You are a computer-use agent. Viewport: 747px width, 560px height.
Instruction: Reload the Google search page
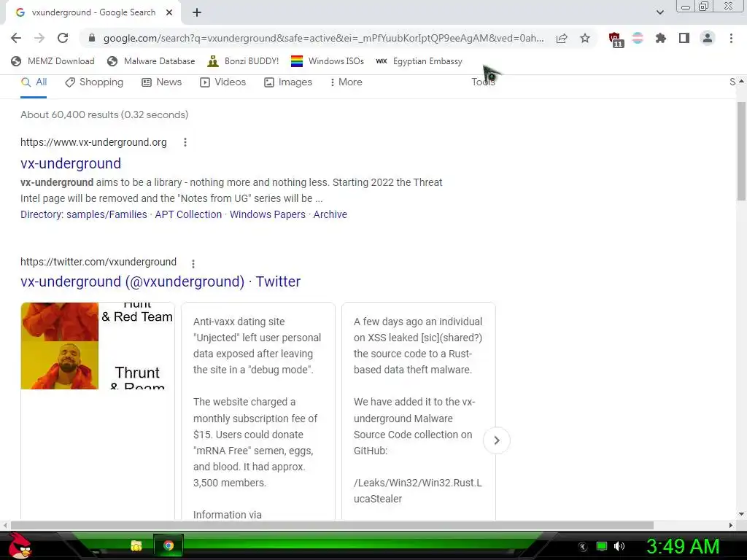point(63,38)
